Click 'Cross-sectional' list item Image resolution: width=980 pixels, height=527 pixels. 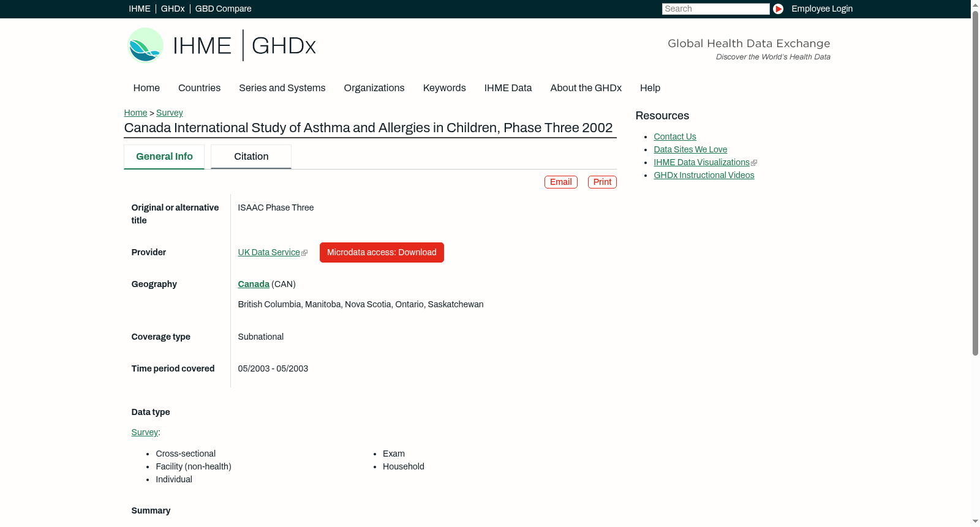pyautogui.click(x=186, y=454)
